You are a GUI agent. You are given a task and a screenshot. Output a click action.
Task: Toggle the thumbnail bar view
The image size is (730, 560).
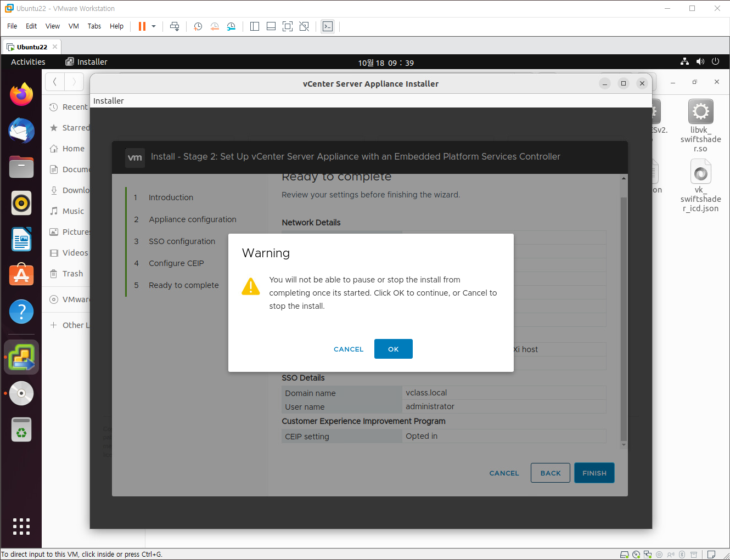point(271,26)
